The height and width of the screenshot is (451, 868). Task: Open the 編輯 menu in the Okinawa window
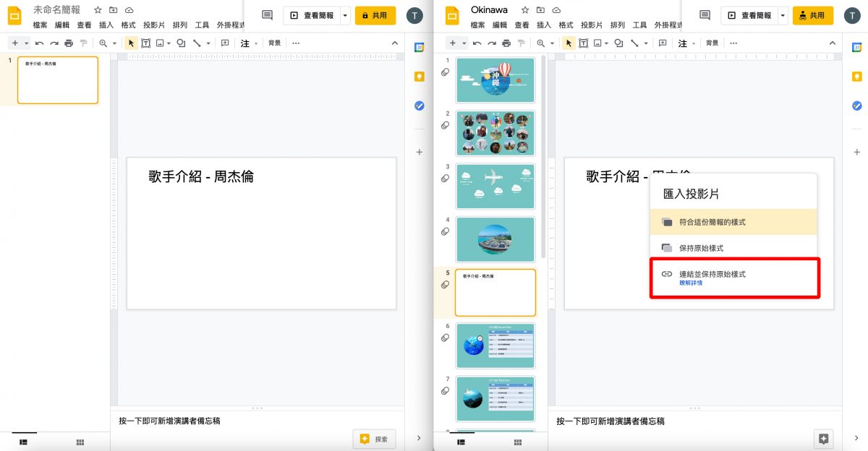(x=500, y=25)
